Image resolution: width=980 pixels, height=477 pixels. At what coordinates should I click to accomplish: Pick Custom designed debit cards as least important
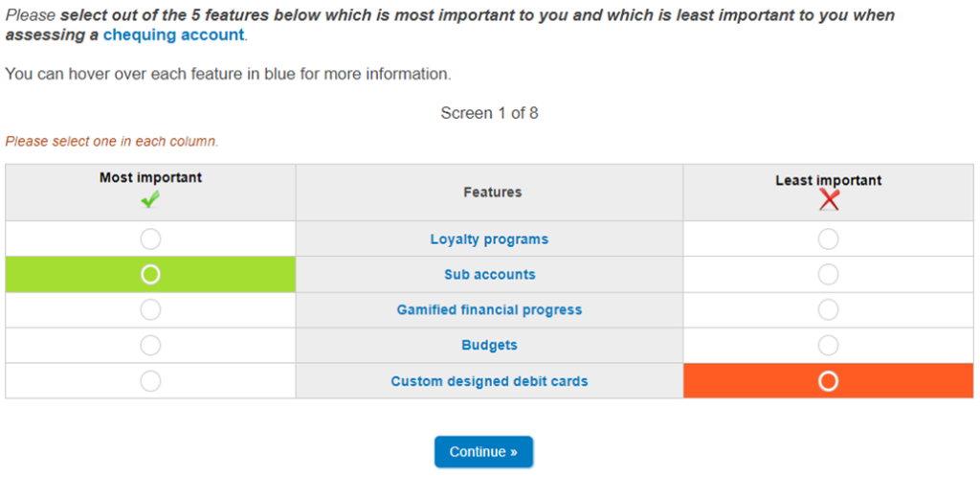[829, 381]
